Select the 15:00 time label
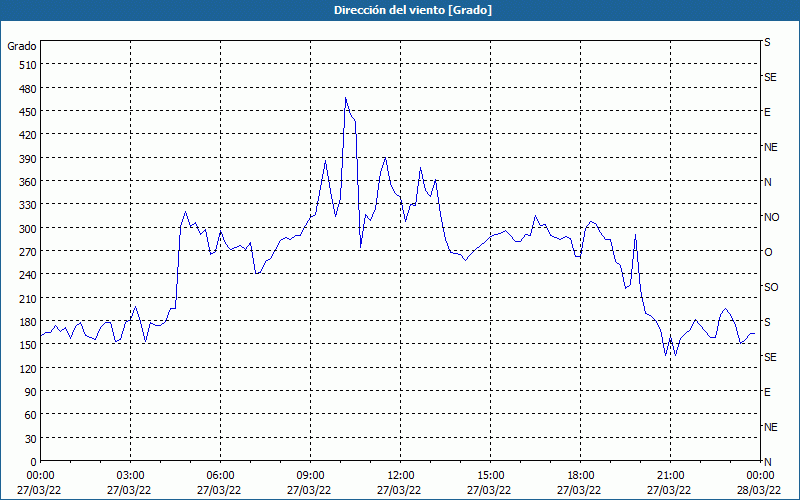Image resolution: width=800 pixels, height=500 pixels. (x=490, y=476)
